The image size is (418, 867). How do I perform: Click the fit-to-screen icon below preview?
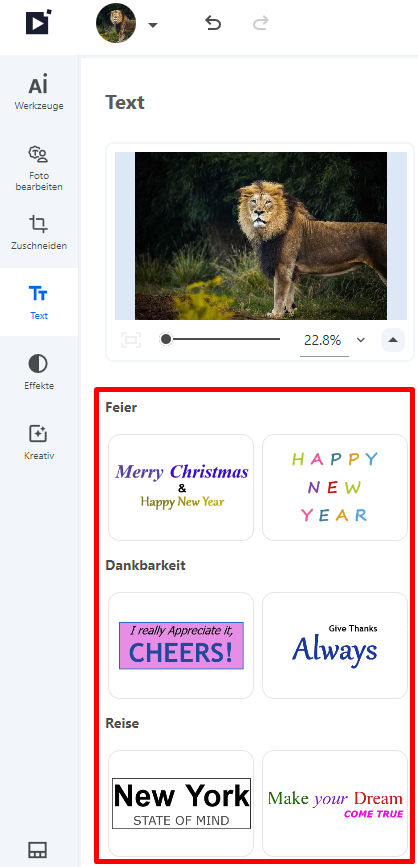point(131,340)
